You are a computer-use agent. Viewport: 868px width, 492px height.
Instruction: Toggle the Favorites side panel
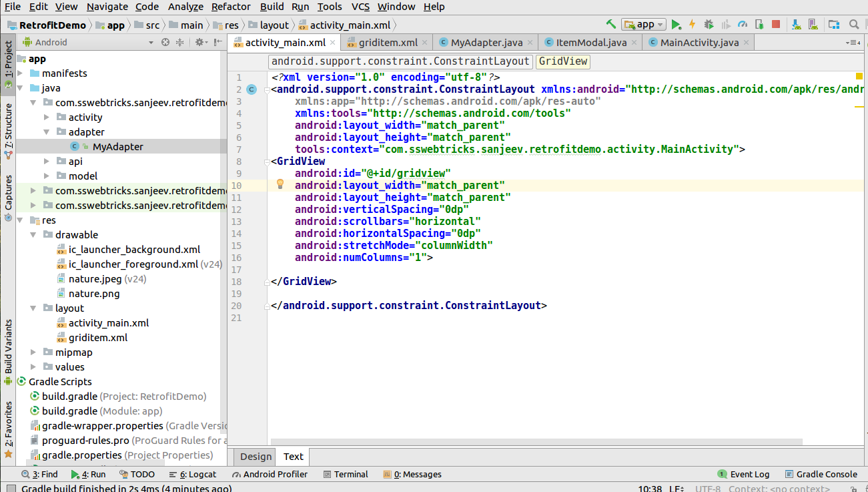tap(9, 429)
